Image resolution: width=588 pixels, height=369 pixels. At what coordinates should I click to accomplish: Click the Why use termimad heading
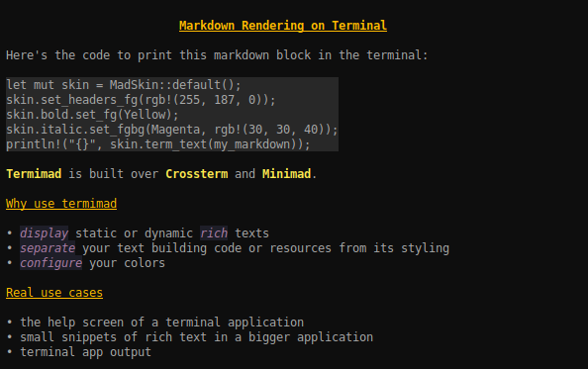click(61, 204)
